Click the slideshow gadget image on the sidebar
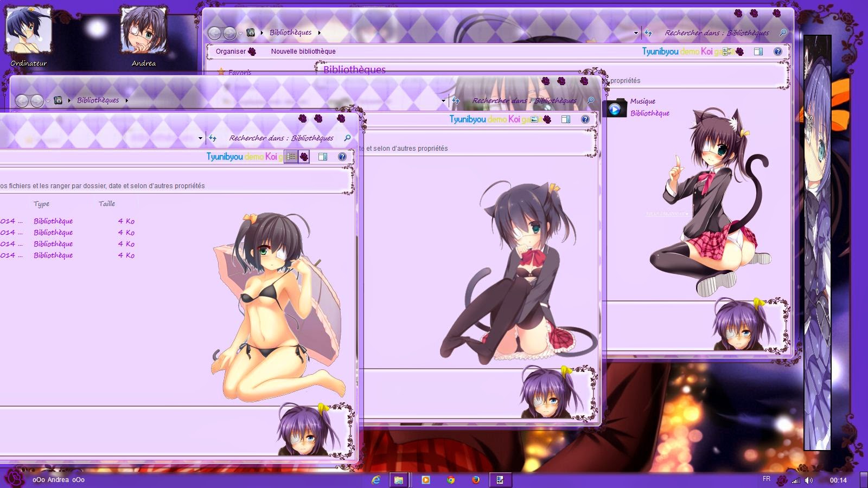The image size is (868, 488). click(x=818, y=242)
